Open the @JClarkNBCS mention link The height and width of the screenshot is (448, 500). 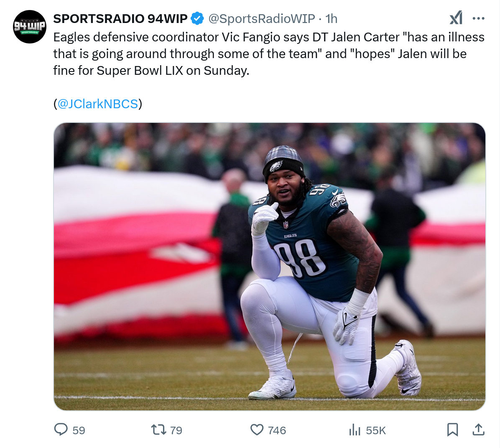pos(97,104)
